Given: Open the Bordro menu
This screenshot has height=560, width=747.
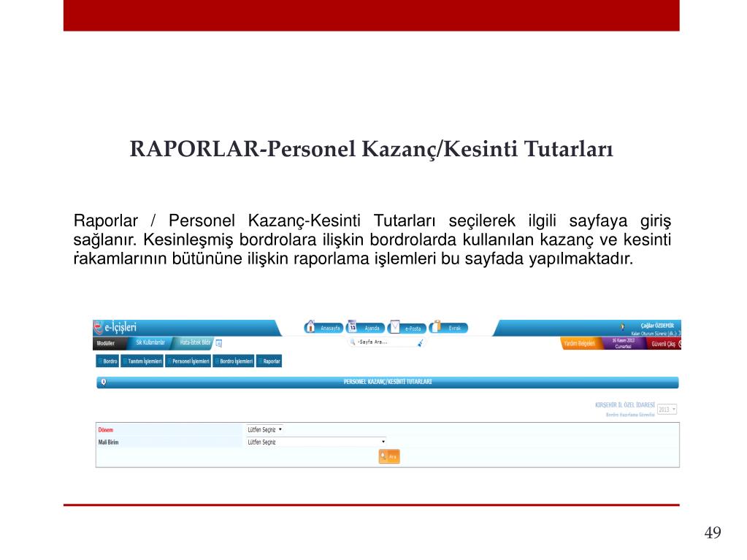Looking at the screenshot, I should (x=107, y=361).
